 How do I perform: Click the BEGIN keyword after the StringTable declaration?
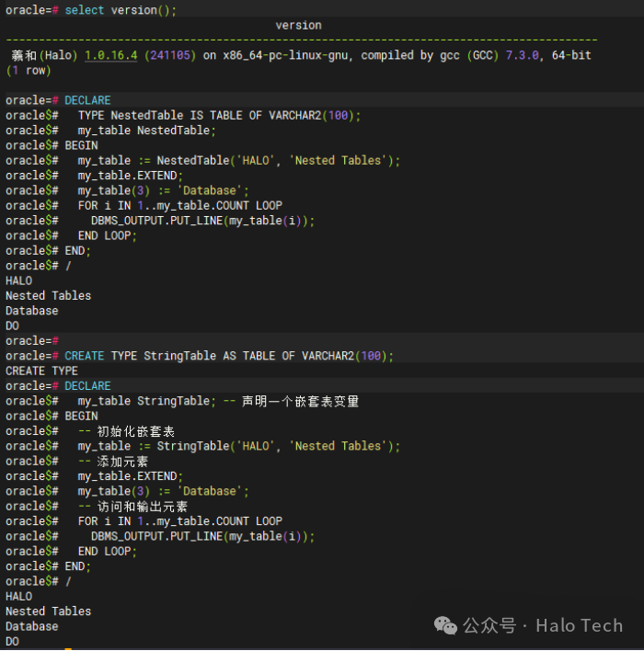coord(82,416)
